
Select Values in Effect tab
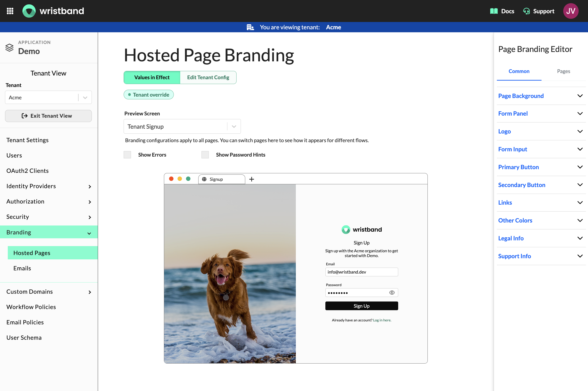152,78
